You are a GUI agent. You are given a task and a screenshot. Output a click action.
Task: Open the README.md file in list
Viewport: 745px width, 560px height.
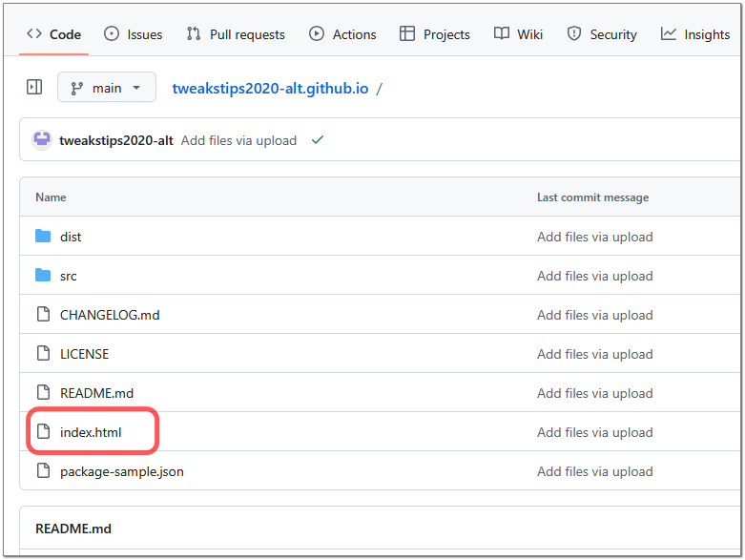point(96,393)
